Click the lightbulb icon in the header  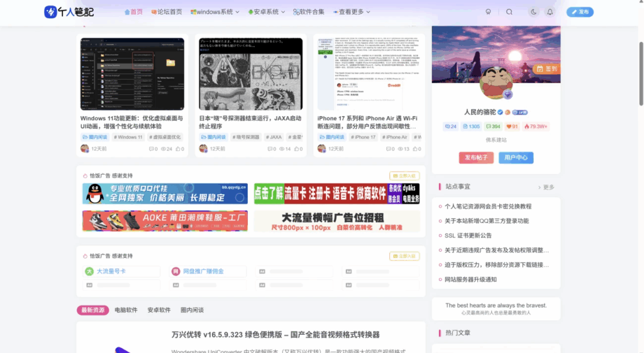pos(488,12)
